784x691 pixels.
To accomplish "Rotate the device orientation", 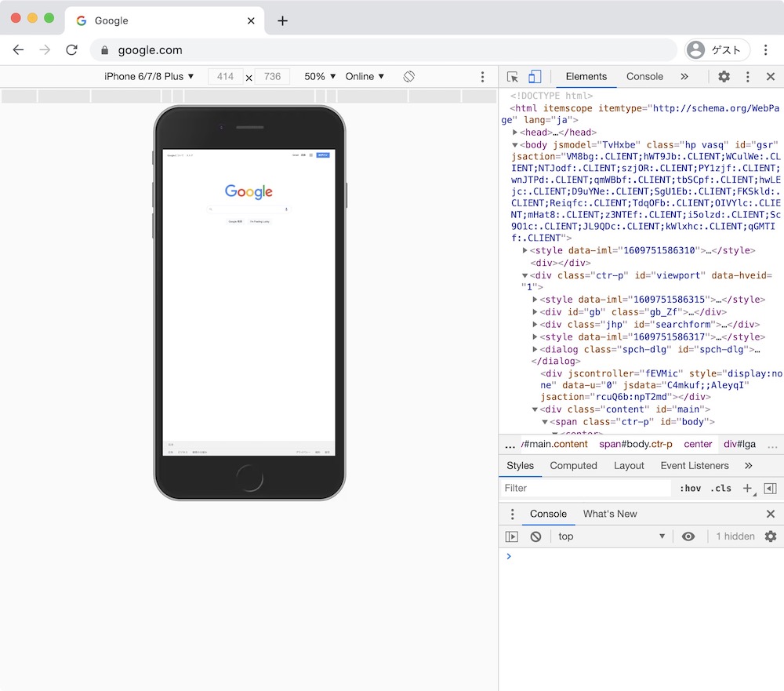I will (409, 77).
